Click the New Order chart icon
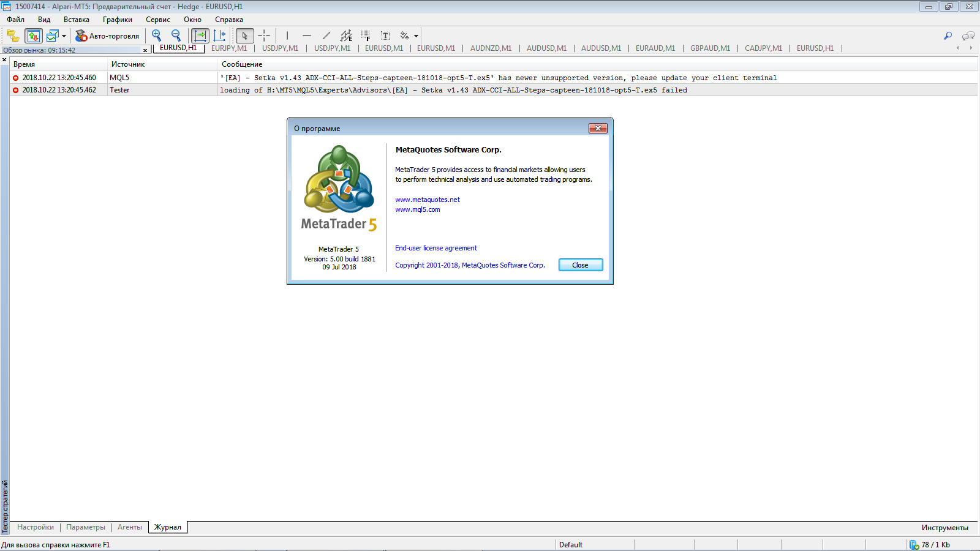This screenshot has width=980, height=551. point(52,36)
